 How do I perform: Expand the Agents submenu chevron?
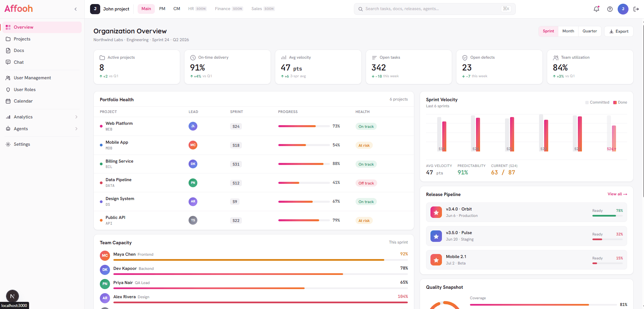(76, 129)
